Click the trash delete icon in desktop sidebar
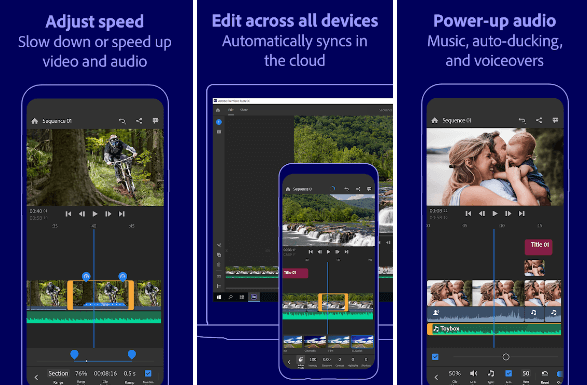587x385 pixels. [x=219, y=265]
